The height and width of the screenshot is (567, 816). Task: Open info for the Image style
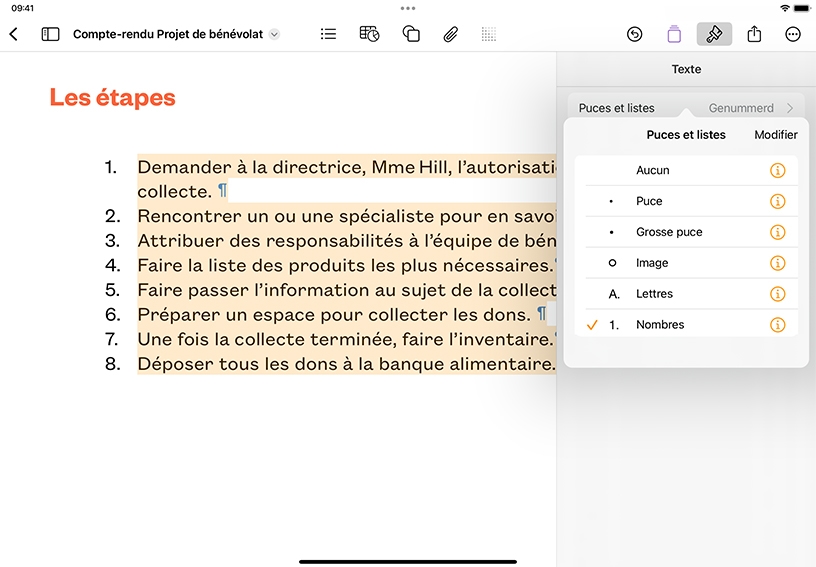(777, 263)
